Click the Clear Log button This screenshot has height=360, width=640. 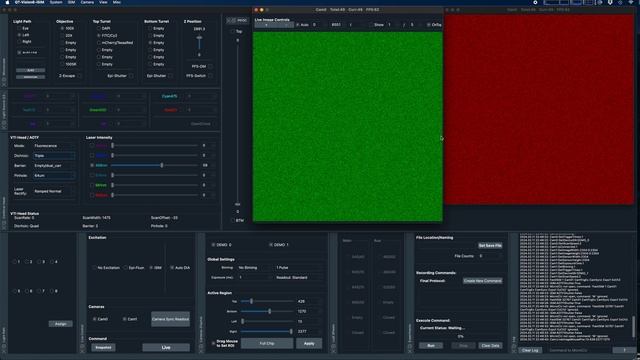click(x=530, y=350)
